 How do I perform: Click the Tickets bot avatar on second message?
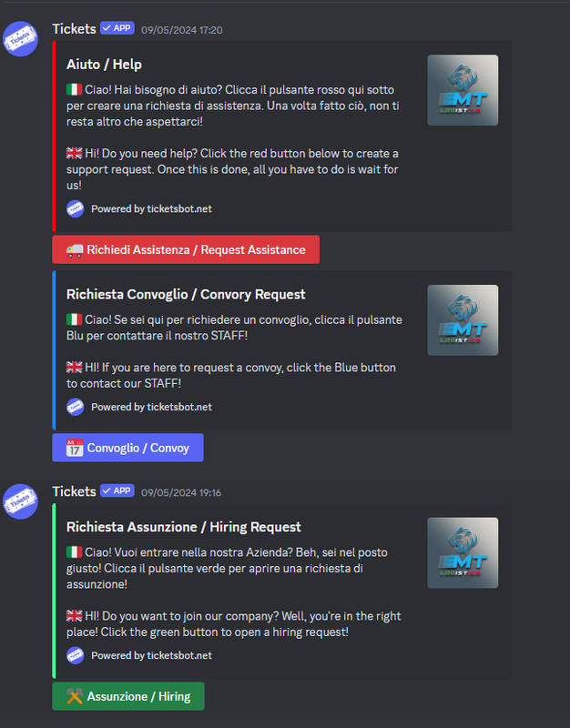[x=20, y=501]
